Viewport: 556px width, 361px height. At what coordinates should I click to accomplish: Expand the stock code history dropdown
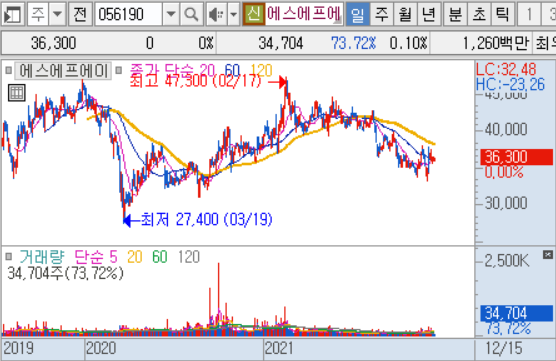click(171, 14)
